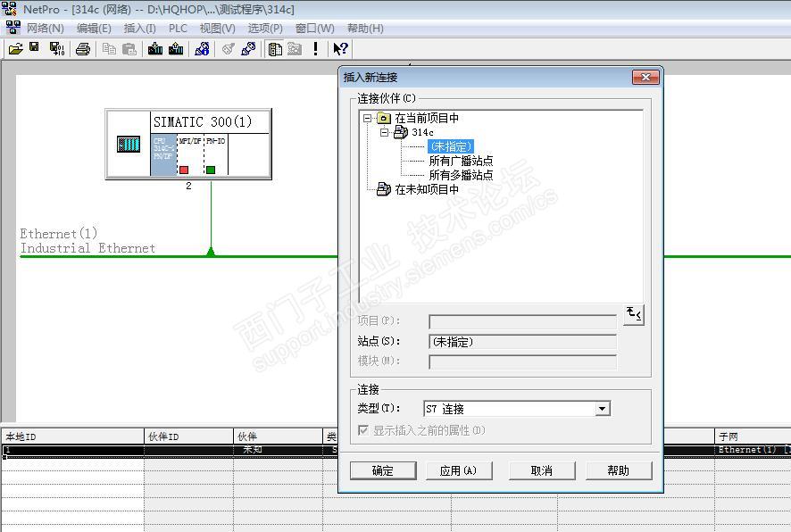The image size is (791, 532).
Task: Click the 伙伴ID column header
Action: [188, 436]
